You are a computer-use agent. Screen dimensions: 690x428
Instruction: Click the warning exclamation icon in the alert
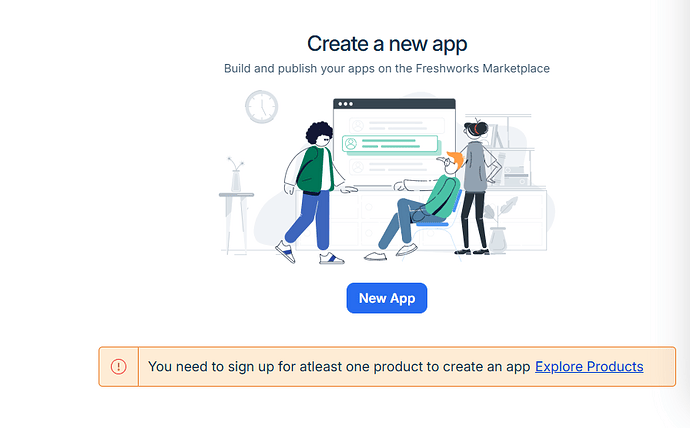(x=119, y=367)
